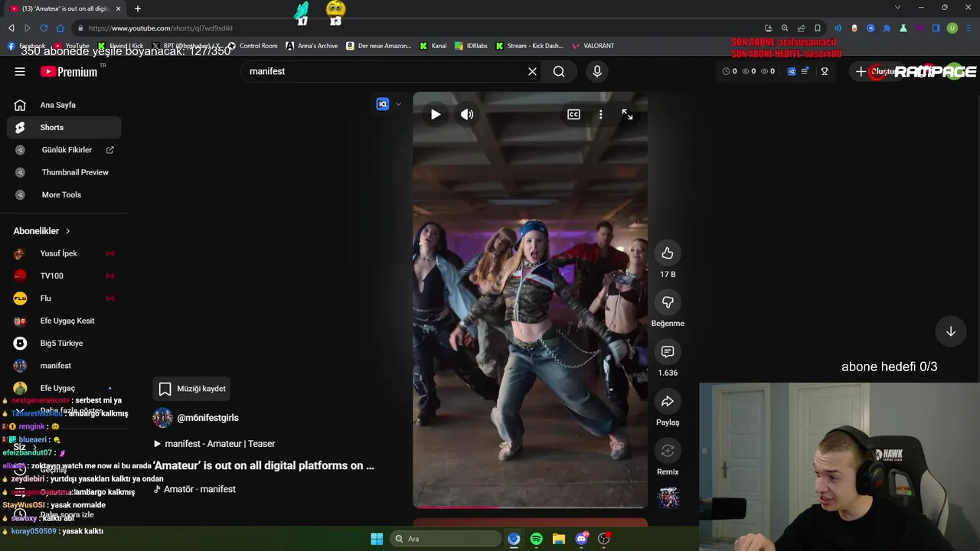Save music with Müziği kaydet button
The height and width of the screenshot is (551, 980).
[191, 389]
